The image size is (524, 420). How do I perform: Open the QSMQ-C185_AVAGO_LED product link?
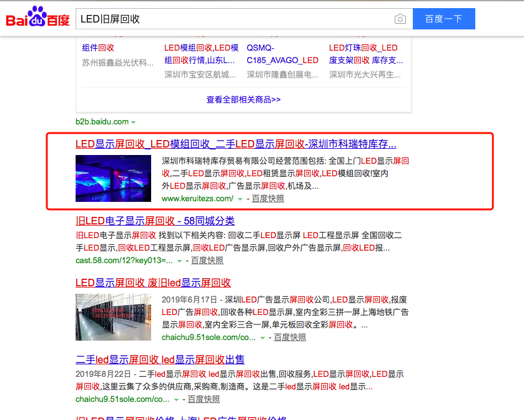click(282, 54)
